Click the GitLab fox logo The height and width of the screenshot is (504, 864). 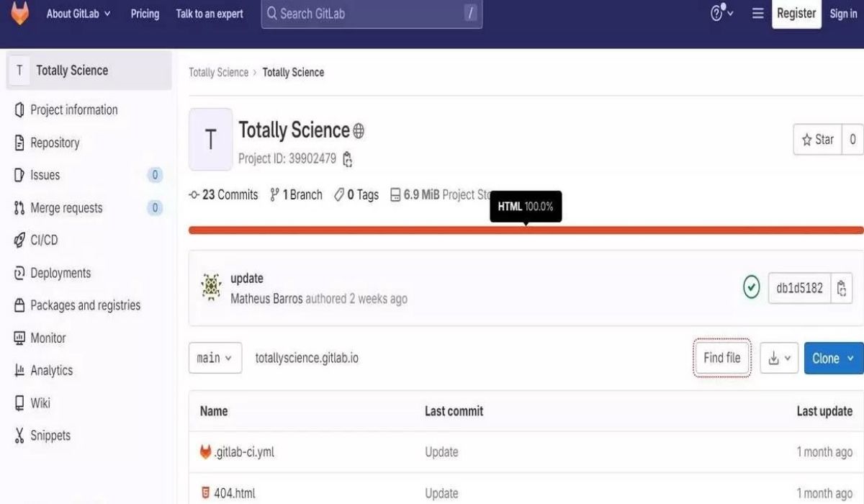tap(19, 12)
